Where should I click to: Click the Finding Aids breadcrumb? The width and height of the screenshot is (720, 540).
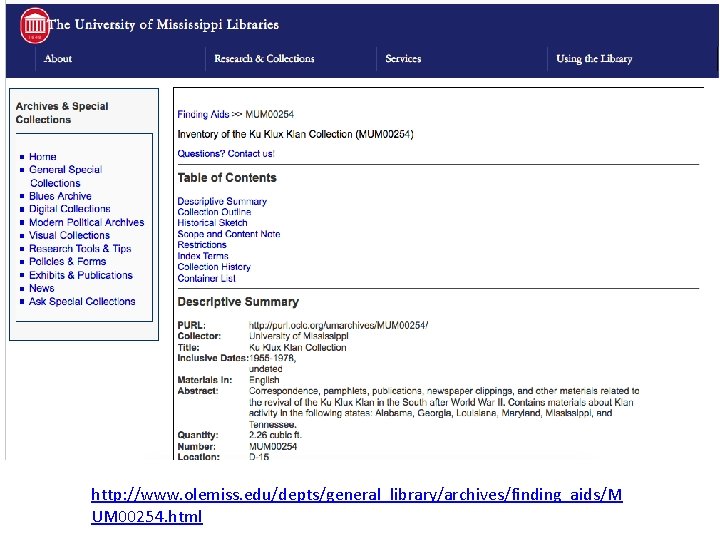click(x=203, y=114)
